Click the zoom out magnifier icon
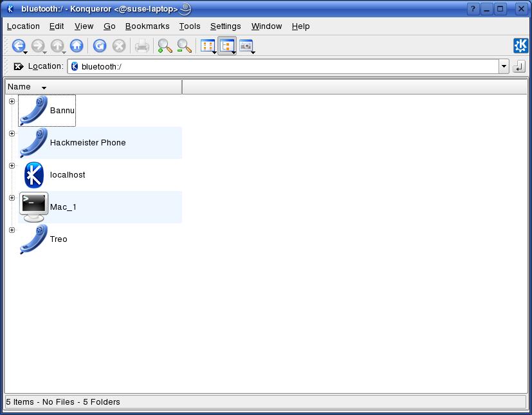The image size is (532, 415). click(x=184, y=46)
